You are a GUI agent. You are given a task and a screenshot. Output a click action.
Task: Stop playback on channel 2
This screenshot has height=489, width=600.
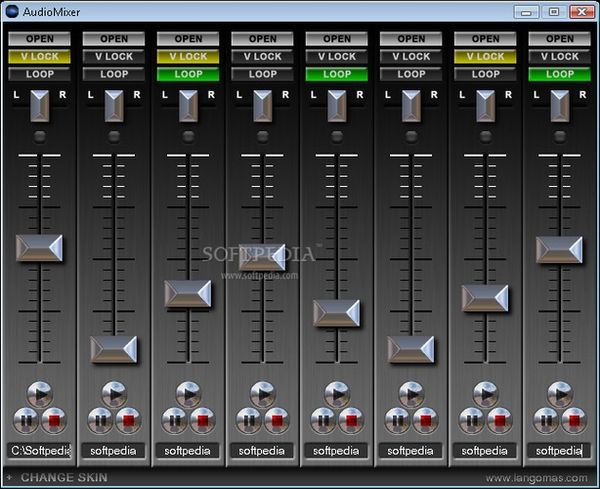[128, 421]
